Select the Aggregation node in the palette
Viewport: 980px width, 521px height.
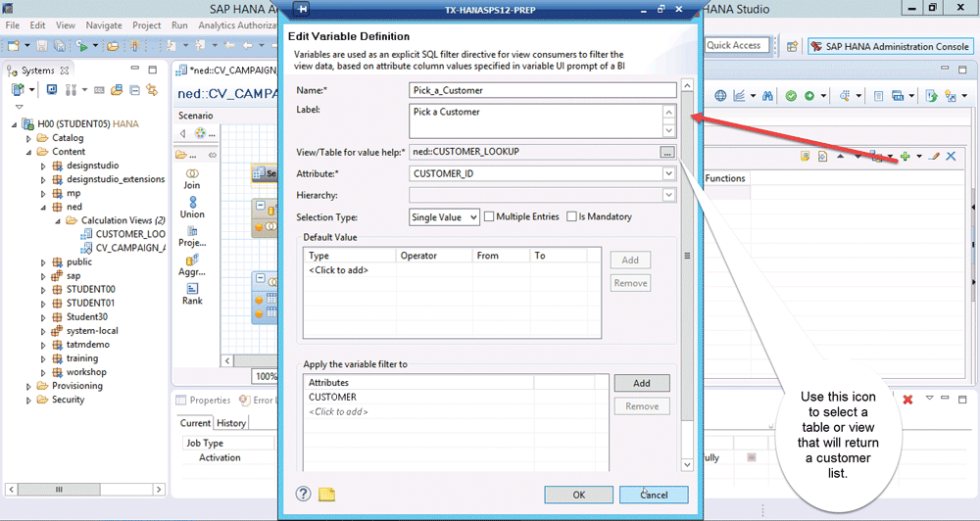click(192, 264)
